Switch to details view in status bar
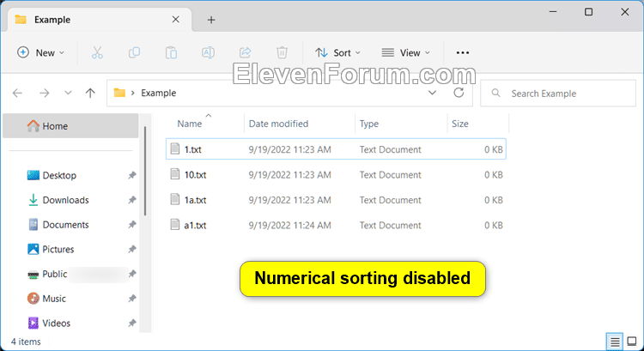This screenshot has height=351, width=644. tap(615, 342)
